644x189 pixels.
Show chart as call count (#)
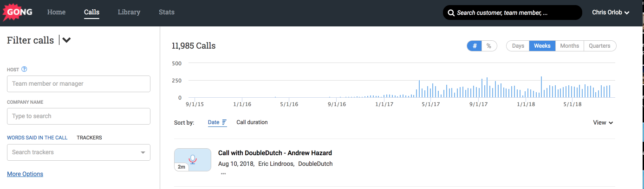pyautogui.click(x=475, y=46)
